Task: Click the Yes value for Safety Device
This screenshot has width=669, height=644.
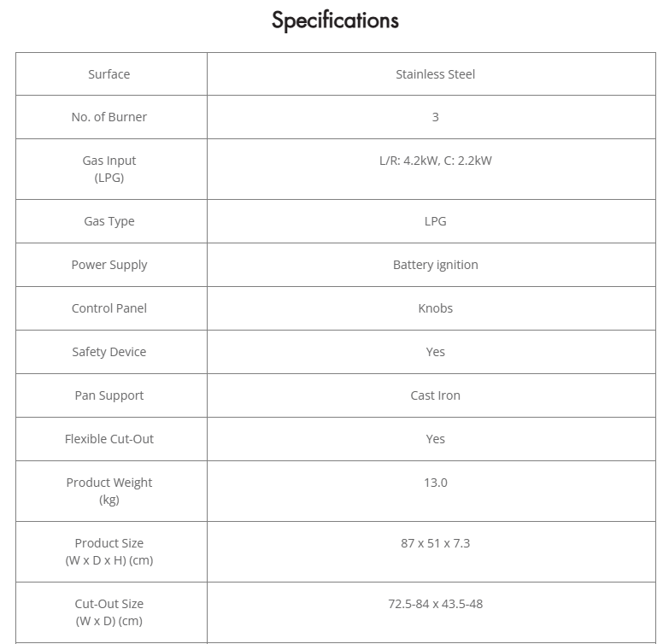Action: tap(435, 352)
